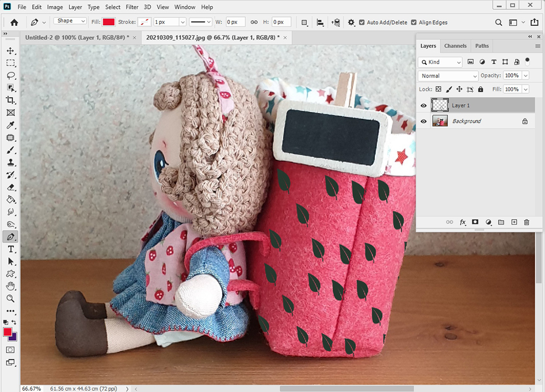Click the Share icon

coord(535,22)
